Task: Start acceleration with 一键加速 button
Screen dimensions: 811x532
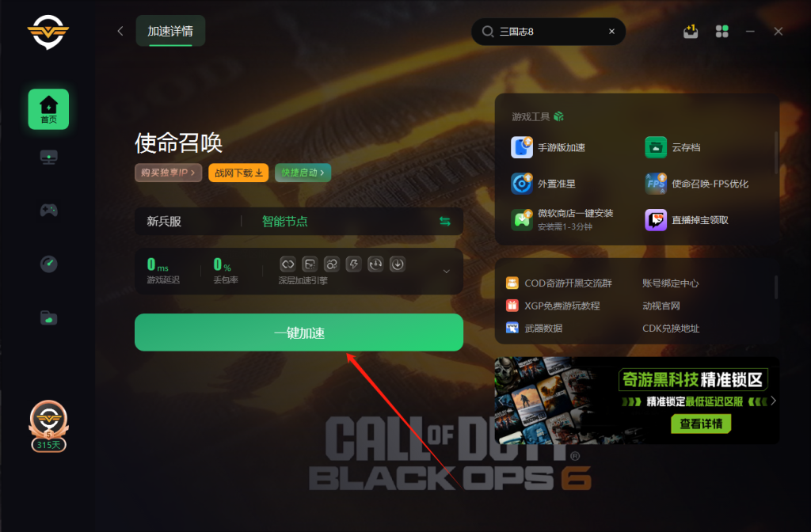Action: point(299,332)
